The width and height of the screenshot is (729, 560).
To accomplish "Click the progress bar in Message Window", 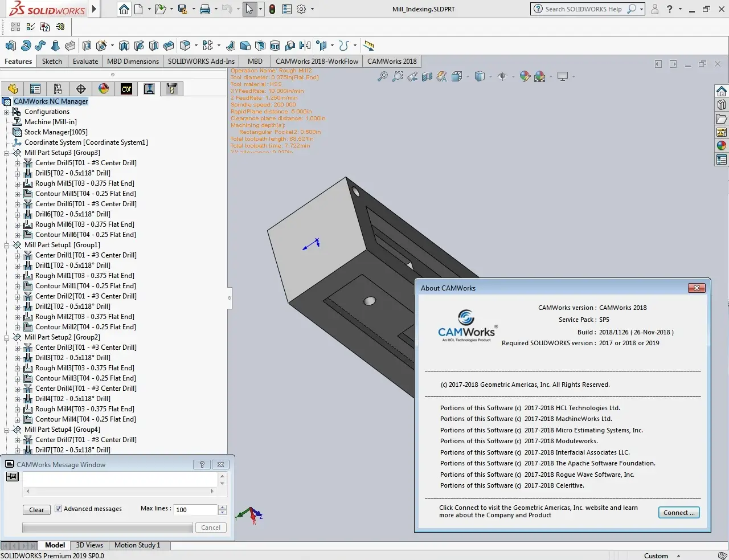I will [107, 528].
